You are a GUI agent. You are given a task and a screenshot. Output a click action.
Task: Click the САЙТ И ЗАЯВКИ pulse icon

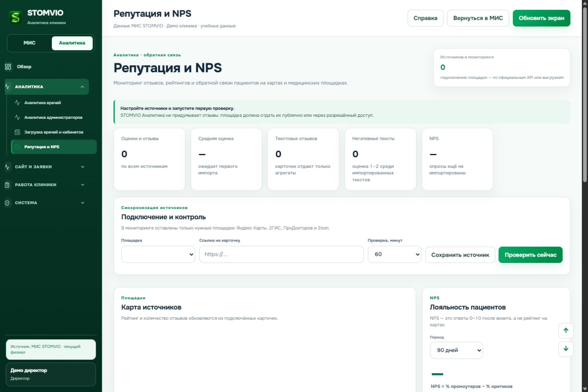[x=7, y=167]
